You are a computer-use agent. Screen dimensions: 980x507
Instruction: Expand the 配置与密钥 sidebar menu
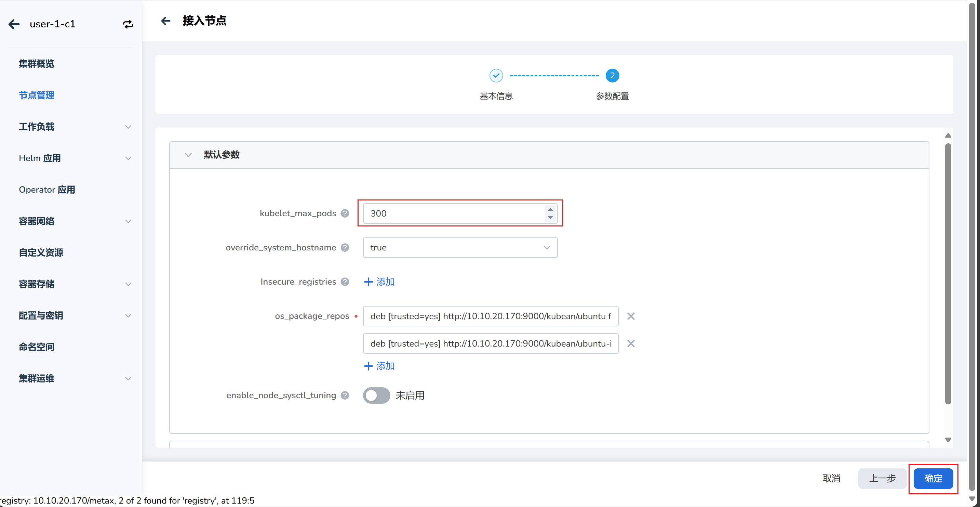point(128,315)
